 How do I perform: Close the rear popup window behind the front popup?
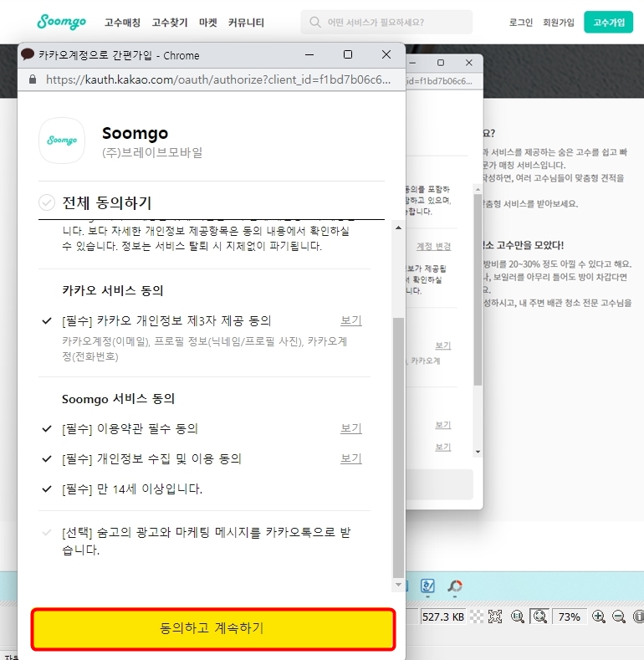pyautogui.click(x=469, y=63)
